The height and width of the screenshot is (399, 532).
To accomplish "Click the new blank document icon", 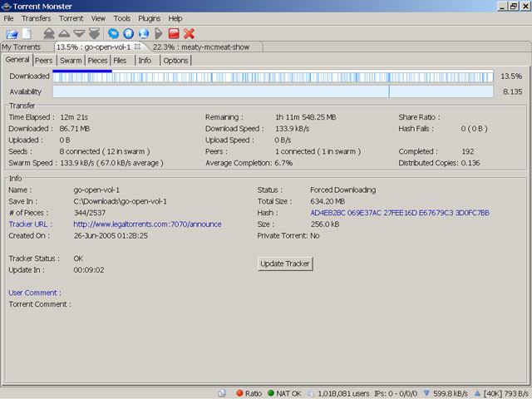I will coord(27,33).
